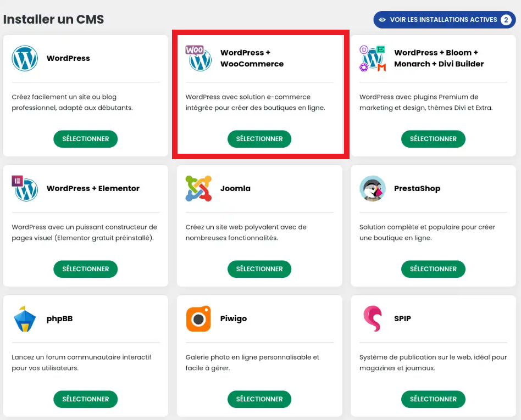This screenshot has height=420, width=521.
Task: Click the PrestaShop penguin logo icon
Action: click(x=373, y=188)
